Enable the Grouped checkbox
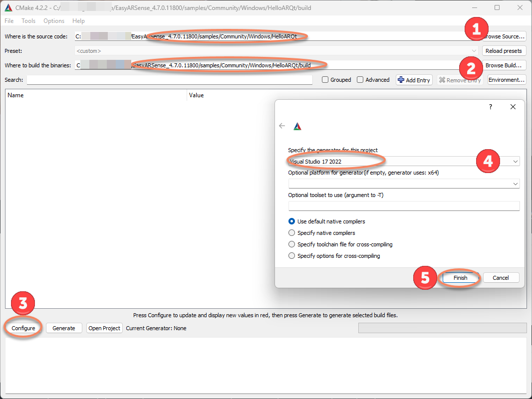The image size is (532, 399). tap(325, 80)
